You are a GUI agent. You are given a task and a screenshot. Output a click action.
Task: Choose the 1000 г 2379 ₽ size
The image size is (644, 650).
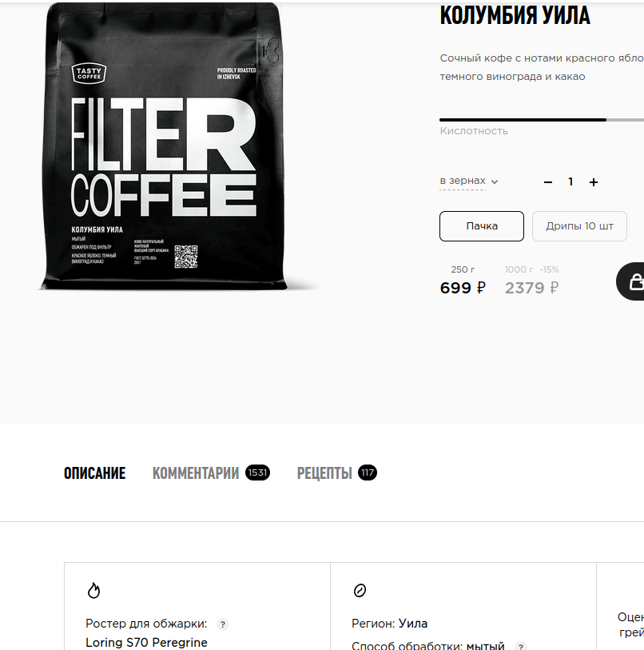(531, 281)
